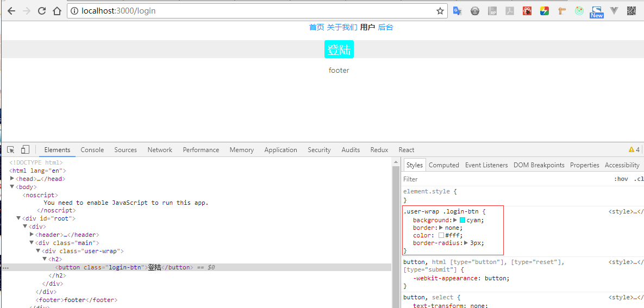This screenshot has width=644, height=308.
Task: Switch to the Computed sidebar tab
Action: [443, 165]
